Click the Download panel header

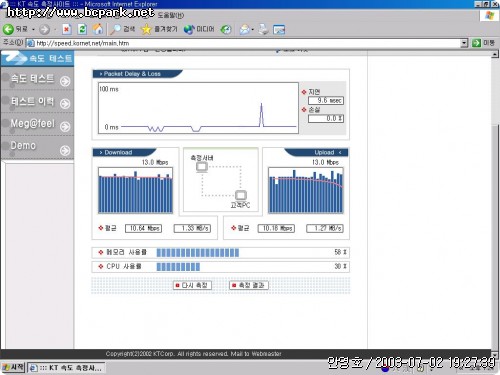(x=124, y=152)
